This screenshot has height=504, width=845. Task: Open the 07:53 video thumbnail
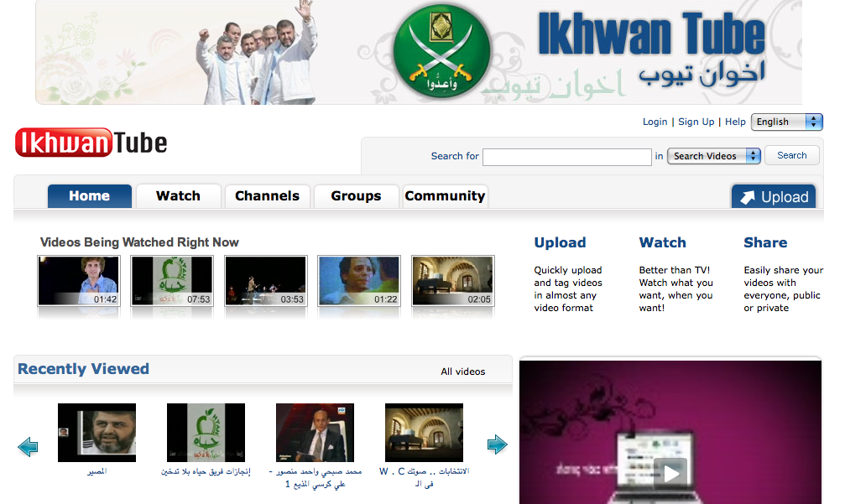(172, 281)
